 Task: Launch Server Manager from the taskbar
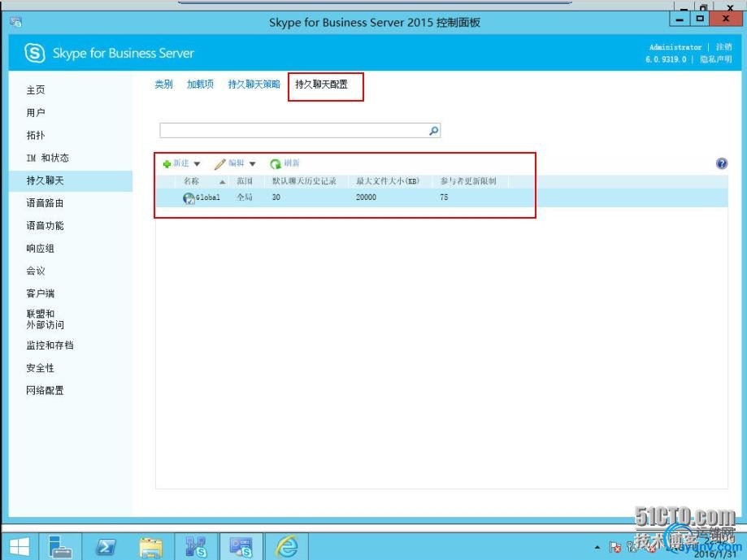point(60,546)
